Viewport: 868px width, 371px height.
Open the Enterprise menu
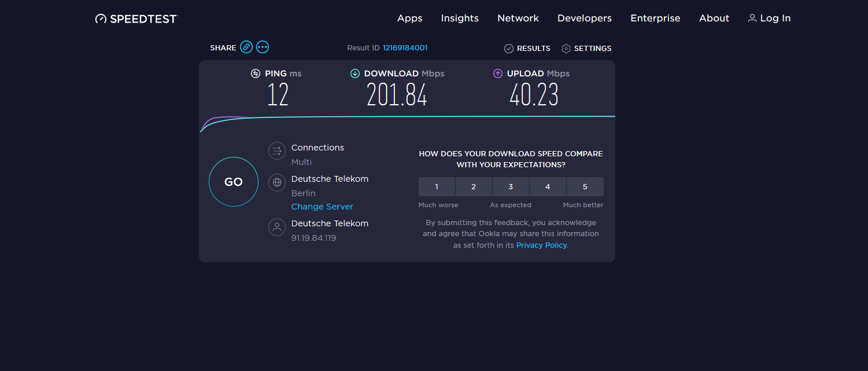click(655, 18)
